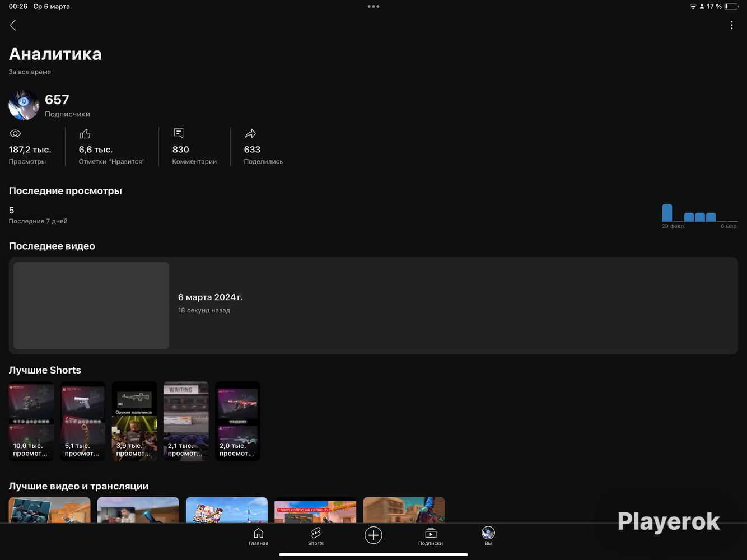Open the create plus button

(373, 535)
